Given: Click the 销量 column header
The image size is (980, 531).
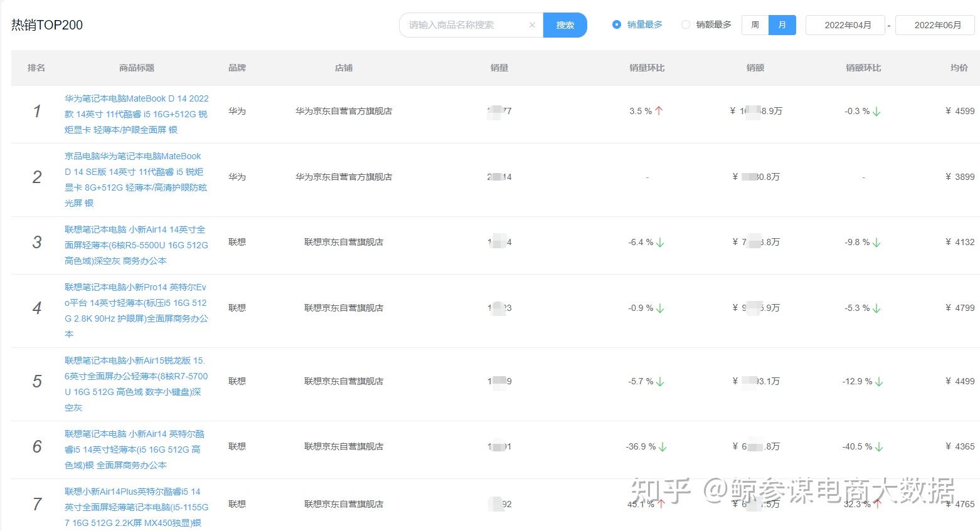Looking at the screenshot, I should 499,68.
